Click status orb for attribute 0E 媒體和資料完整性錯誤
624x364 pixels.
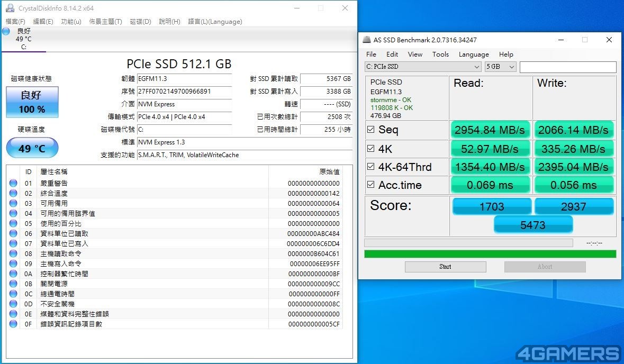point(14,314)
